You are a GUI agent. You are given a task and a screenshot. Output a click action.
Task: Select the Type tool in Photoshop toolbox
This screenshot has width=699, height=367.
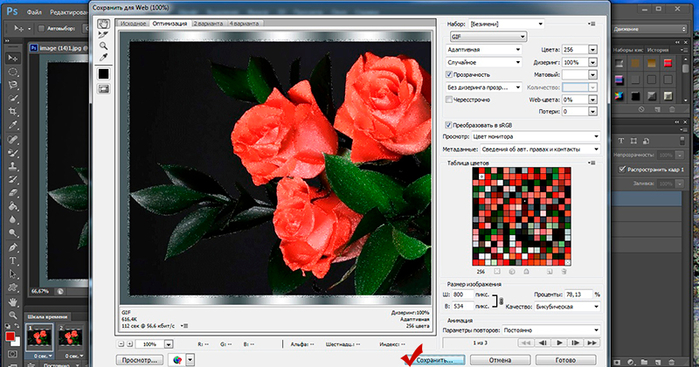tap(12, 261)
